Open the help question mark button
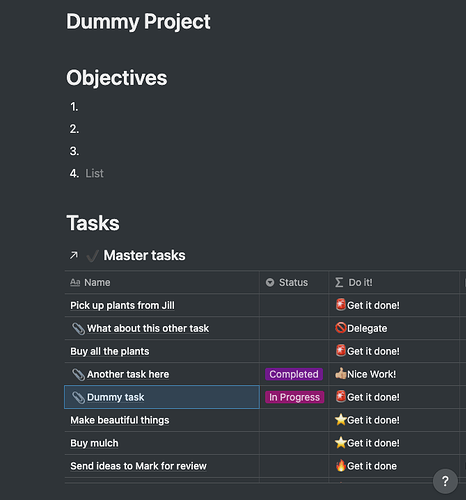The width and height of the screenshot is (466, 500). 445,481
